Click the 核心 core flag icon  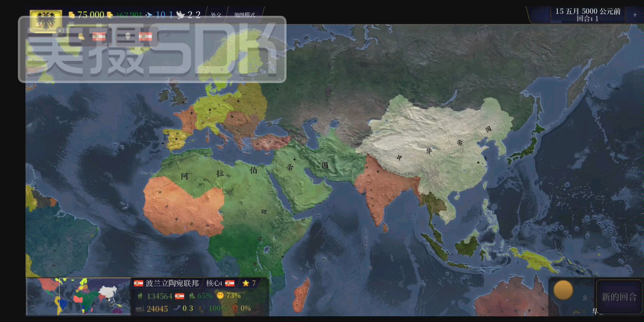pyautogui.click(x=229, y=283)
